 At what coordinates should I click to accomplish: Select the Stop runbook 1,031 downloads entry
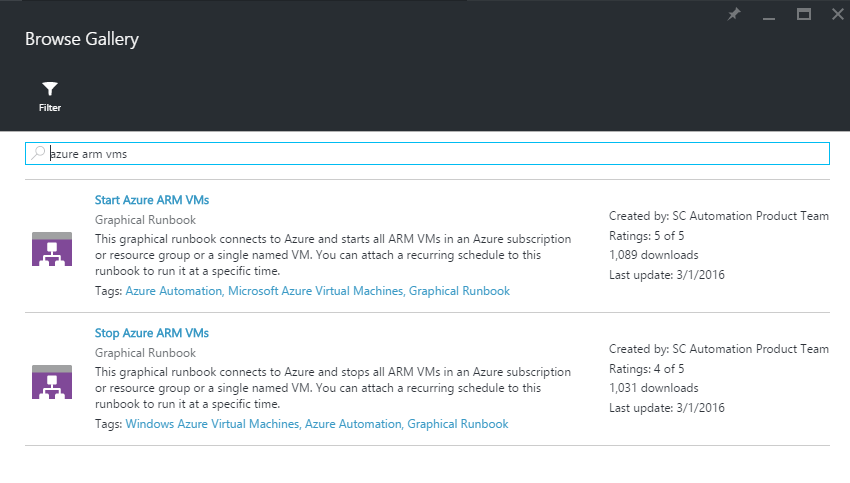pyautogui.click(x=654, y=388)
